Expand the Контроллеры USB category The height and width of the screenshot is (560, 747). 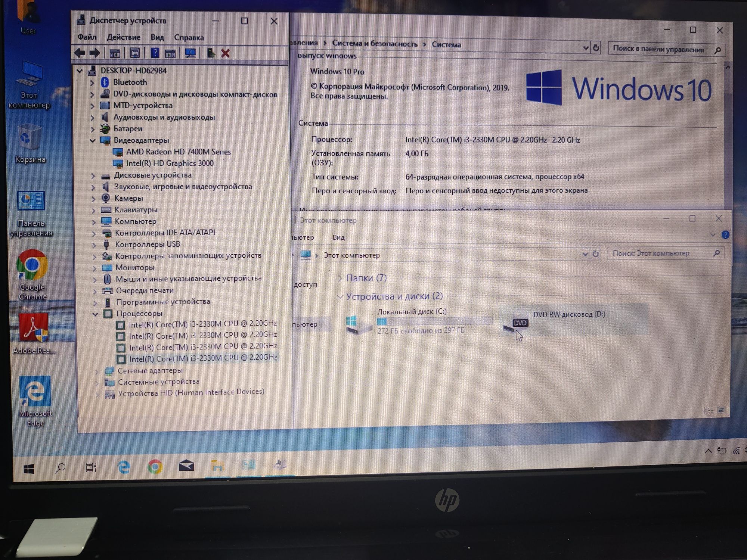(94, 245)
